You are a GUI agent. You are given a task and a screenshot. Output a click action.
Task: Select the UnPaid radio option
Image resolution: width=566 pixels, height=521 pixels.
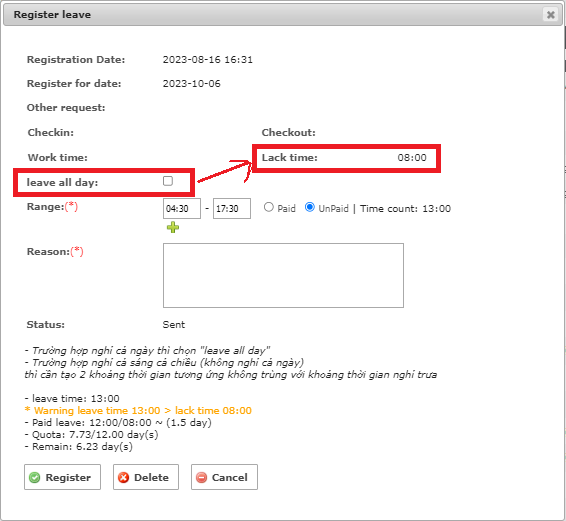tap(310, 207)
